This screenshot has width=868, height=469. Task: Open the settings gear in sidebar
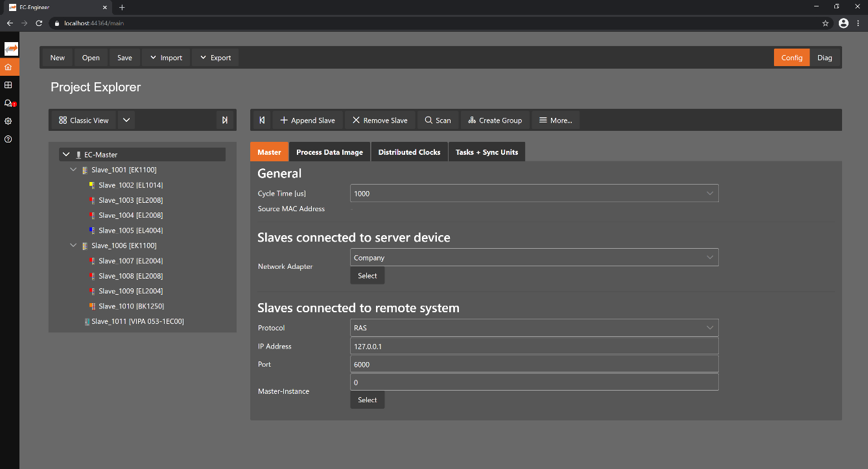(x=8, y=121)
